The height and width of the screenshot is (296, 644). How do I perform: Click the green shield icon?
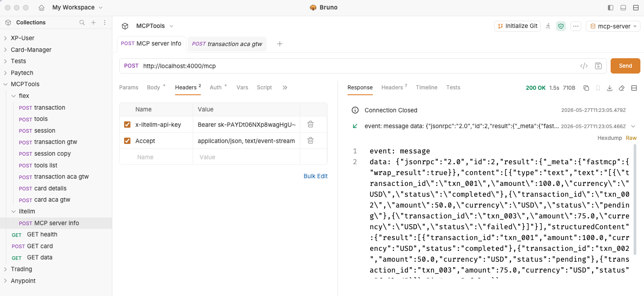click(x=561, y=26)
